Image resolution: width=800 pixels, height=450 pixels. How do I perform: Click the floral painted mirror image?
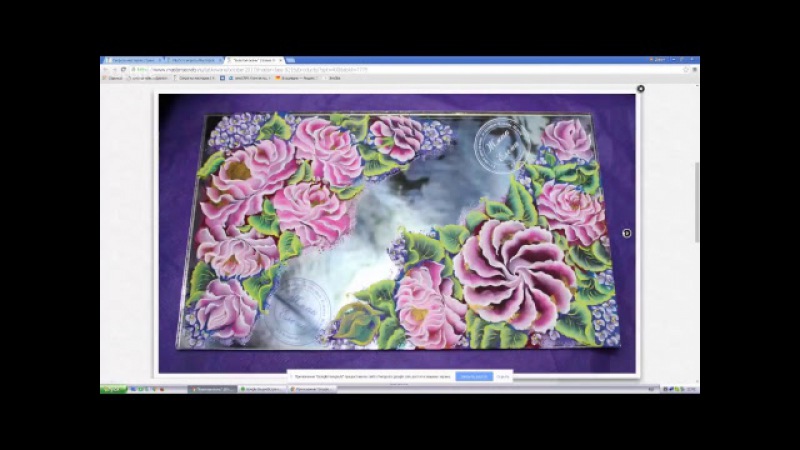click(x=397, y=232)
